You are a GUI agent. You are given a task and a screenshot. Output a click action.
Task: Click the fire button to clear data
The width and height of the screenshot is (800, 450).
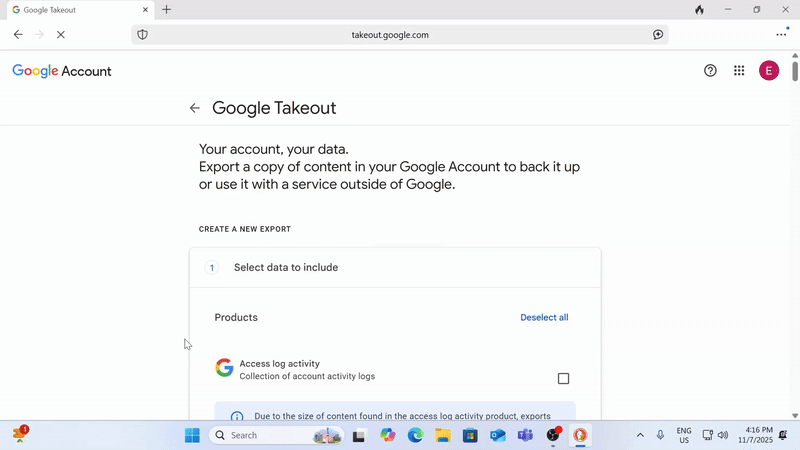(x=699, y=10)
